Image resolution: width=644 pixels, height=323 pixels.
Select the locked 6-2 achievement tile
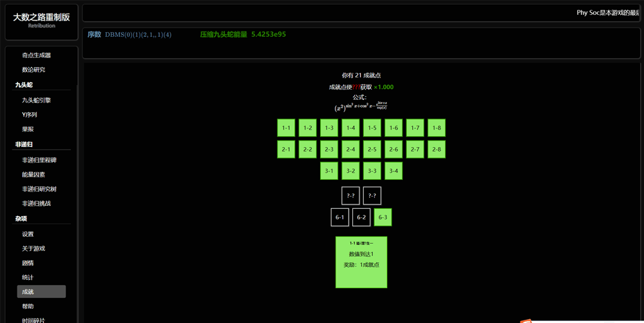tap(361, 217)
